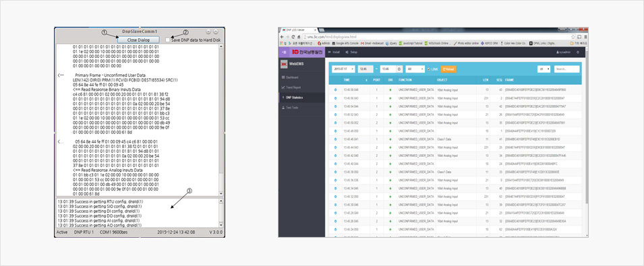Viewport: 644px width, 266px height.
Task: Enable Save DNP data to Hard Disk
Action: (x=168, y=40)
